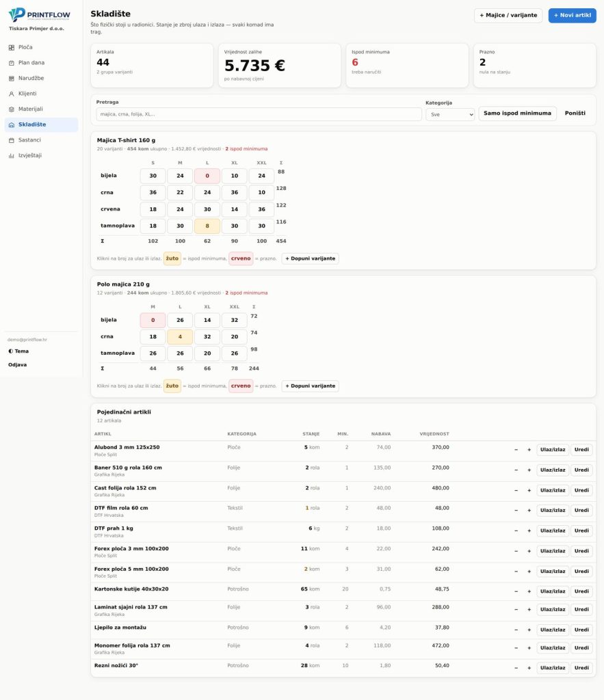The width and height of the screenshot is (604, 700).
Task: Open Izvještaji chart icon in sidebar
Action: click(12, 156)
